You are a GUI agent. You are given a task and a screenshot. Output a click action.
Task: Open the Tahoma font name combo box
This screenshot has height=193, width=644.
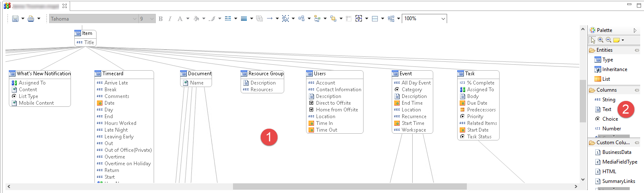94,19
